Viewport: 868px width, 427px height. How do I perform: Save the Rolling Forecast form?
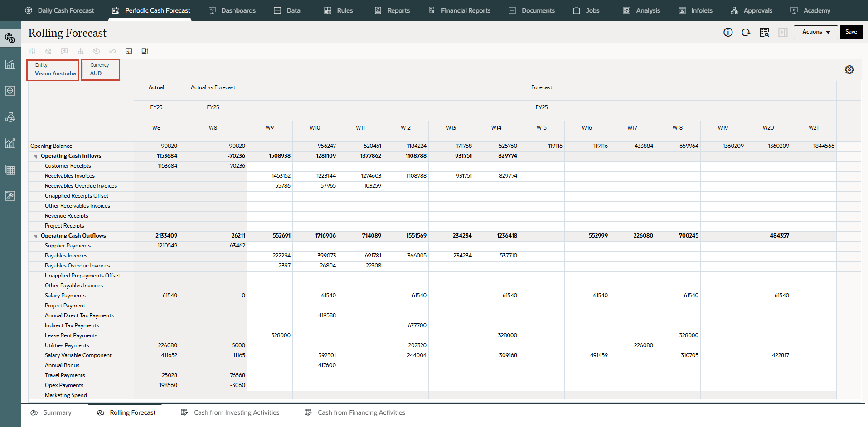point(851,32)
